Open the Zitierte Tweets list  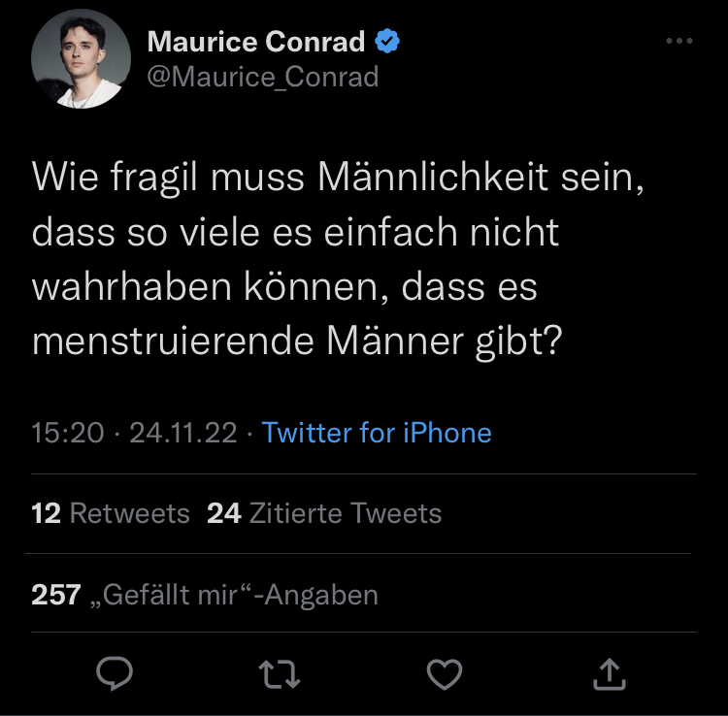coord(345,513)
